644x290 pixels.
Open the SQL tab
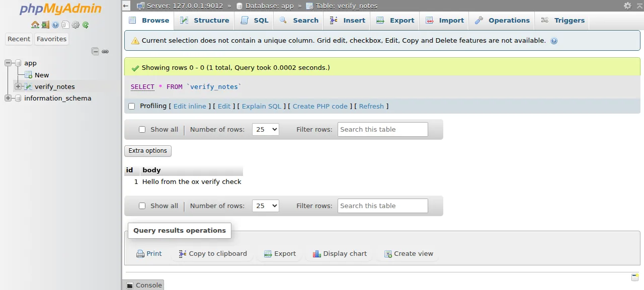pos(255,21)
